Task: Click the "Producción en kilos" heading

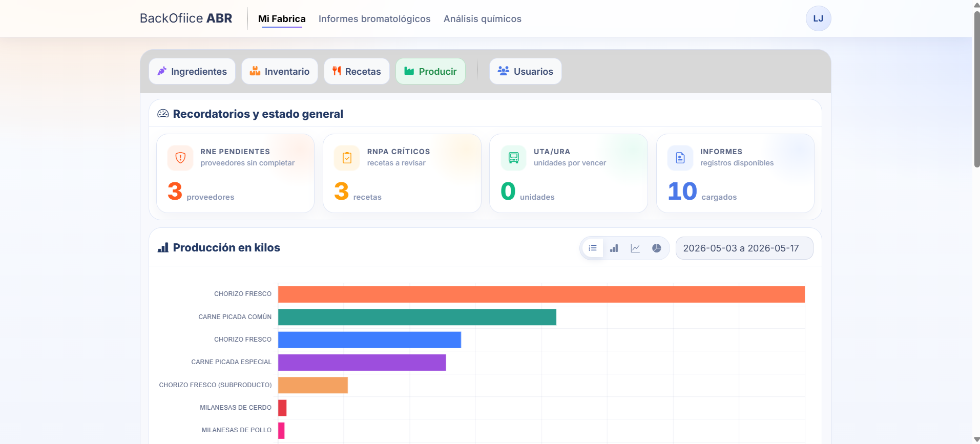Action: (x=226, y=248)
